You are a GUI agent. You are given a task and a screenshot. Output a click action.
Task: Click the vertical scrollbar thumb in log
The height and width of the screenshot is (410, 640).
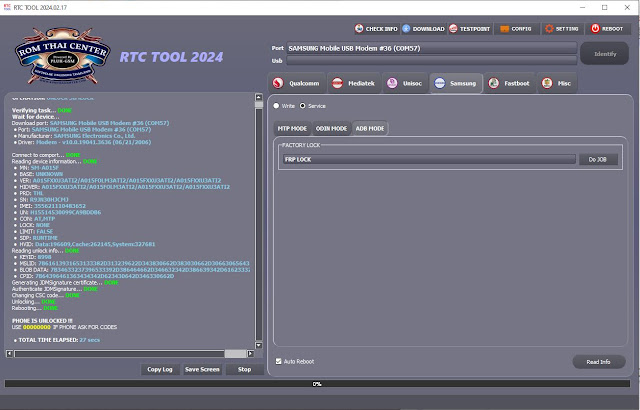point(259,105)
